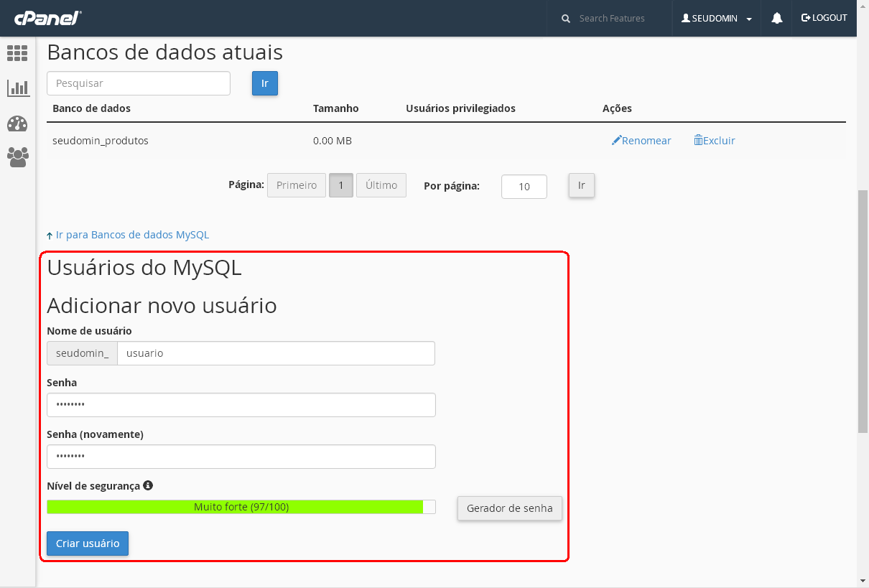Click the Usuários privilegiados column header
869x588 pixels.
pos(460,108)
